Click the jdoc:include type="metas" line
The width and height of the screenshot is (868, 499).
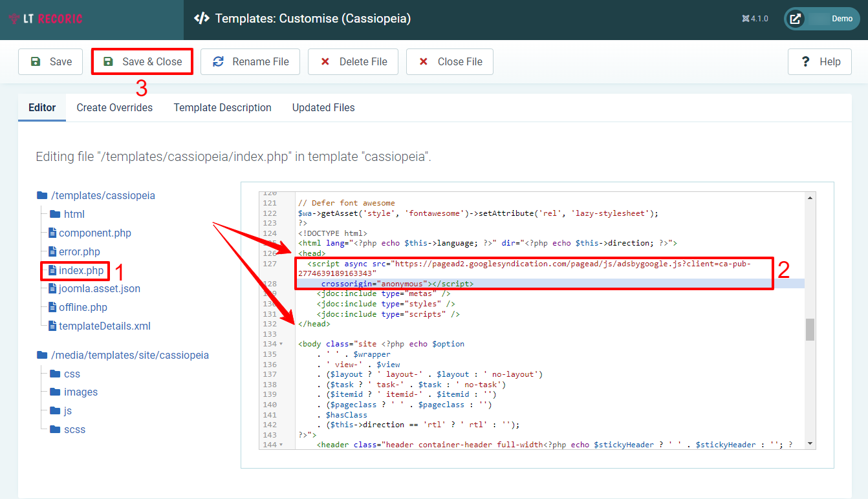tap(384, 293)
